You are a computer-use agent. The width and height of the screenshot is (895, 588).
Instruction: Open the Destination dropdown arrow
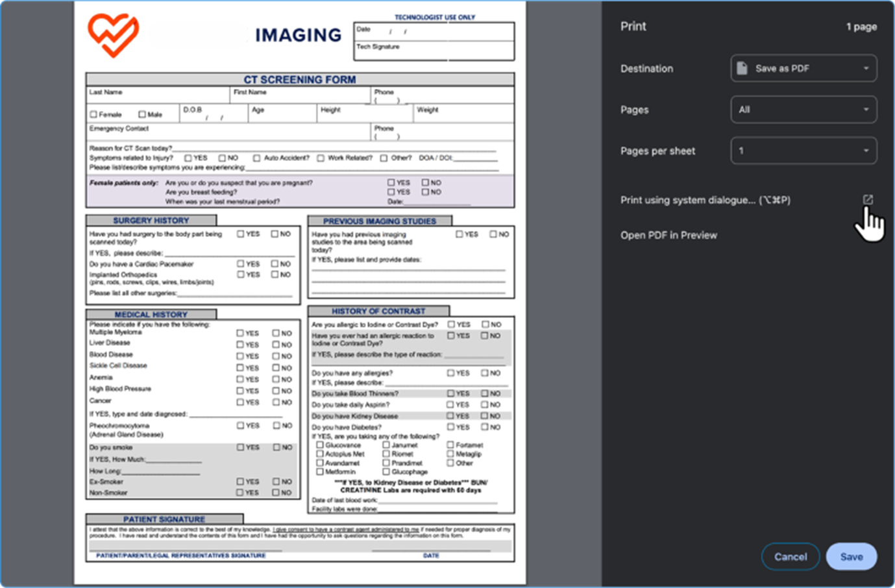coord(866,68)
